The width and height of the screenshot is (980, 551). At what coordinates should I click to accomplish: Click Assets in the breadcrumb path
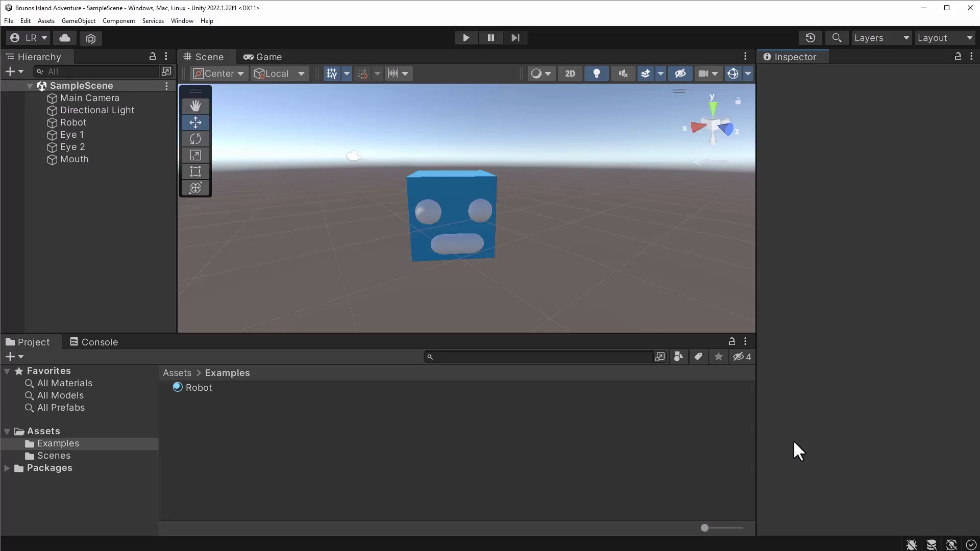pos(177,373)
